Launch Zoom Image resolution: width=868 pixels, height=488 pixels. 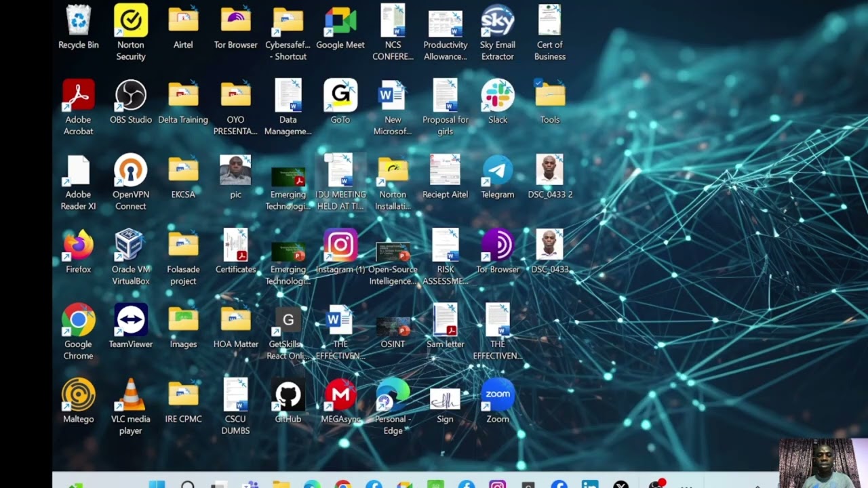(x=498, y=394)
